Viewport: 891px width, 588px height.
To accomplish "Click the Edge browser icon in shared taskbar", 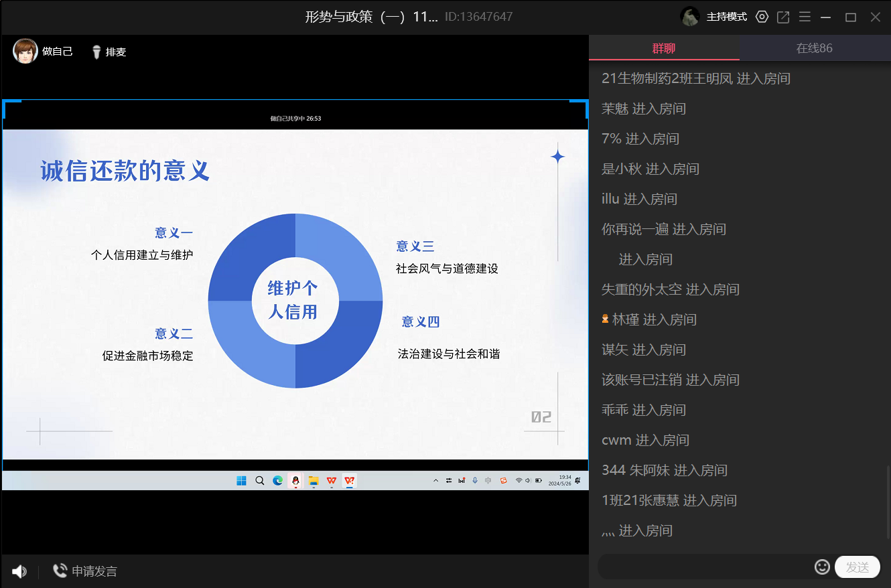I will tap(277, 481).
